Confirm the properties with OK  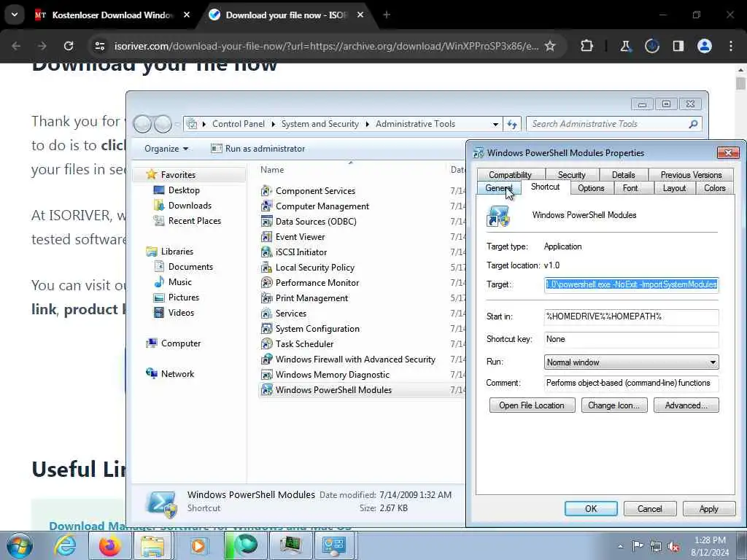591,508
